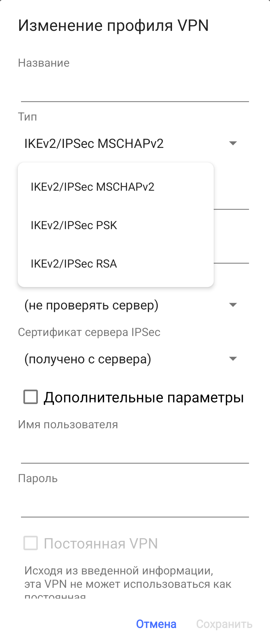Select IKEv2/IPSec MSCHAPv2 from the list

pyautogui.click(x=92, y=187)
